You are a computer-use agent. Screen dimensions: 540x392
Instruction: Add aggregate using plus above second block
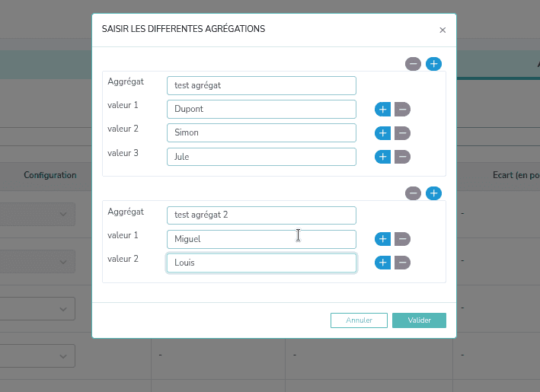point(433,193)
